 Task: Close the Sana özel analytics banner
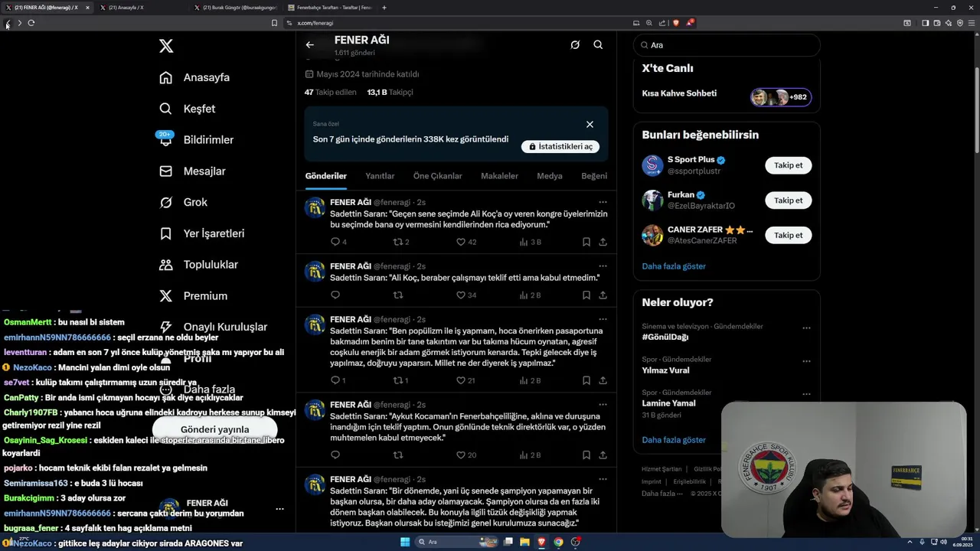point(590,124)
